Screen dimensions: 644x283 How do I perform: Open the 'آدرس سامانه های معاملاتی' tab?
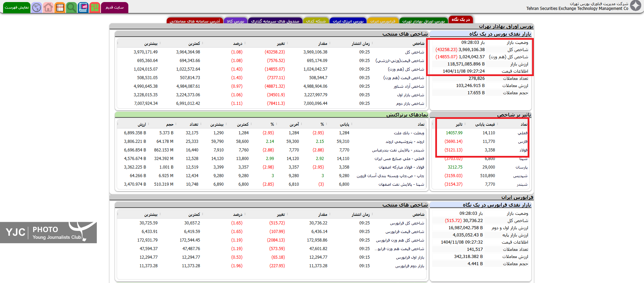click(x=195, y=21)
